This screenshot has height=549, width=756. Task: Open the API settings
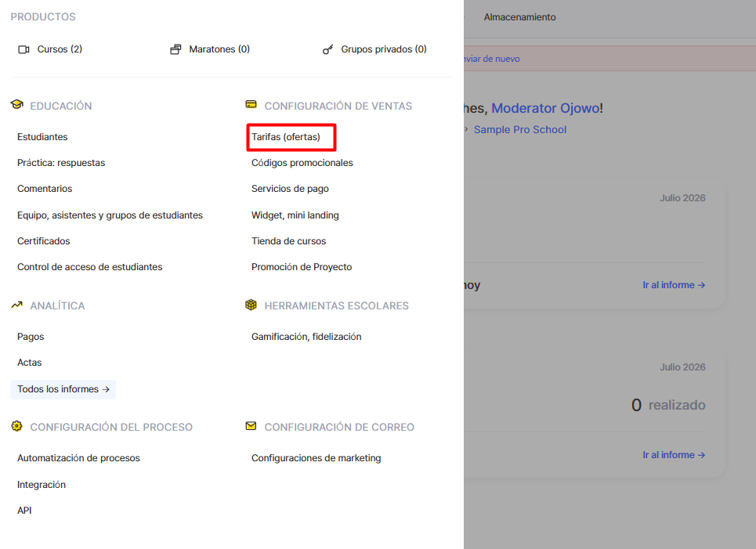(x=24, y=511)
